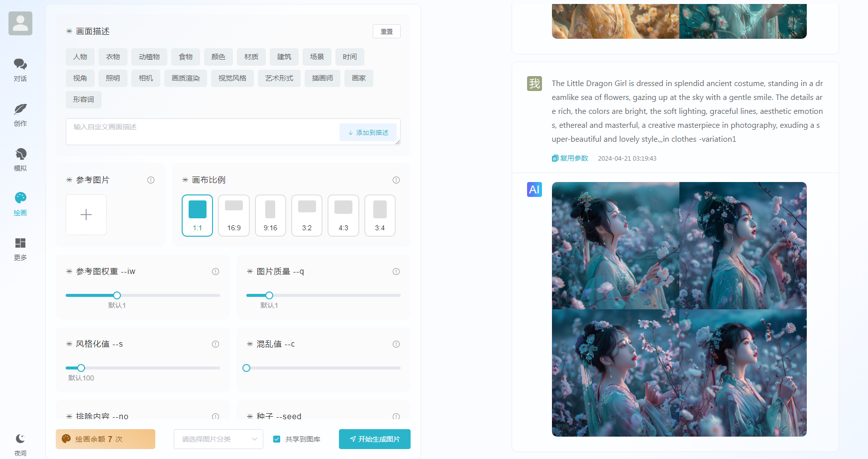Image resolution: width=868 pixels, height=459 pixels.
Task: Open the 颜色 tag category
Action: coord(218,57)
